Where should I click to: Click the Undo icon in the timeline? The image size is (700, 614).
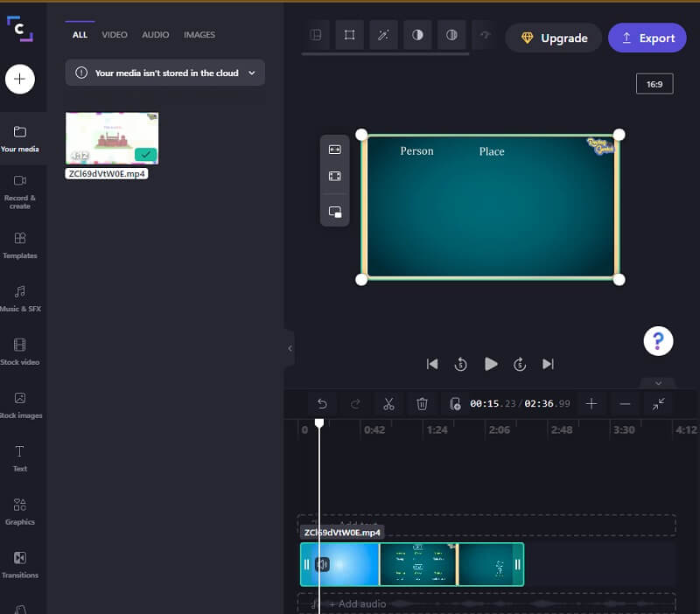322,403
